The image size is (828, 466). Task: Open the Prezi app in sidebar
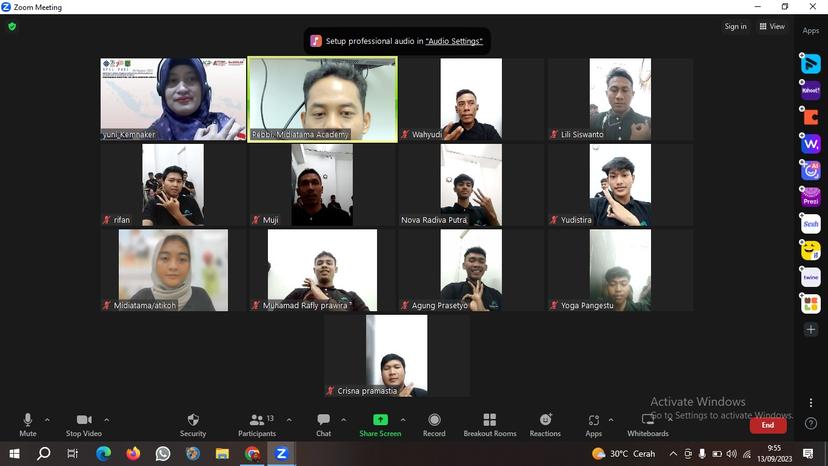click(811, 197)
